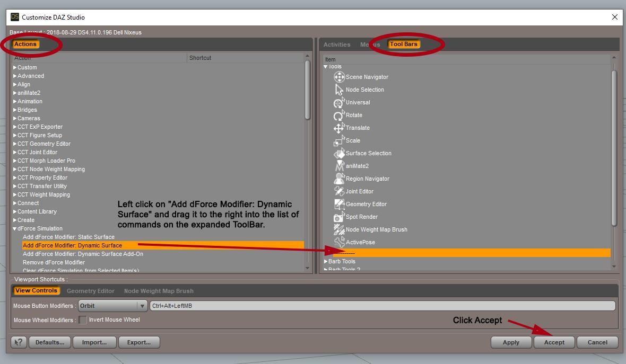Expand the Advanced actions group
The width and height of the screenshot is (626, 364).
tap(15, 76)
